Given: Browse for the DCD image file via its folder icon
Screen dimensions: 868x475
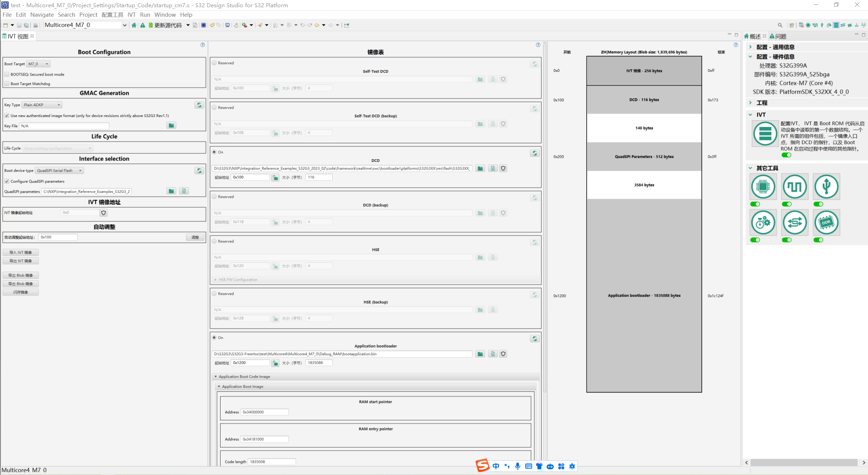Looking at the screenshot, I should click(480, 169).
